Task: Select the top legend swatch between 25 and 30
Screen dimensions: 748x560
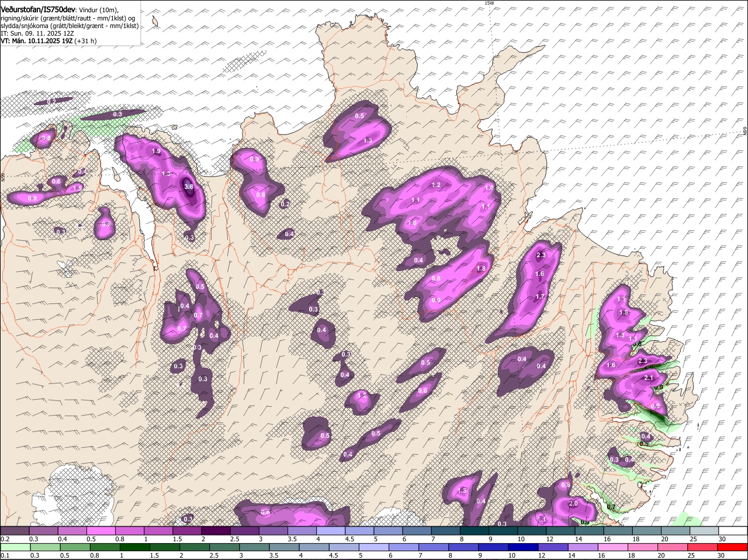Action: pos(705,530)
